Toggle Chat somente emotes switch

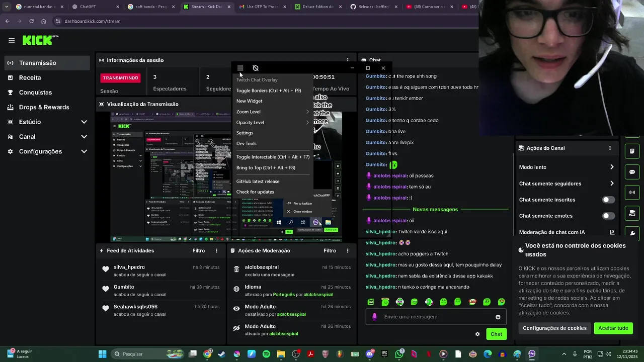point(608,216)
